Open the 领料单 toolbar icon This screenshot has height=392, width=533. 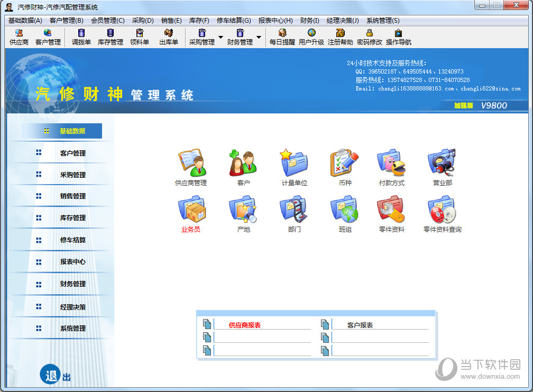point(140,37)
